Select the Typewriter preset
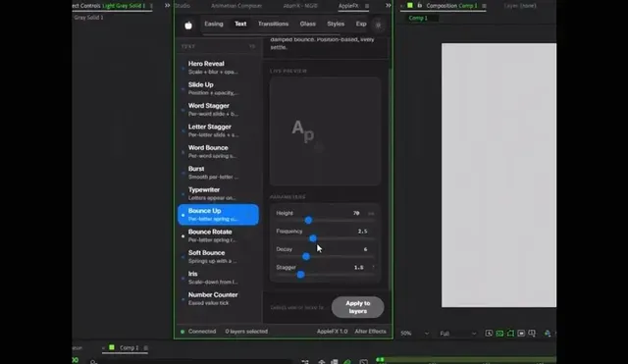This screenshot has width=628, height=364. (x=218, y=194)
